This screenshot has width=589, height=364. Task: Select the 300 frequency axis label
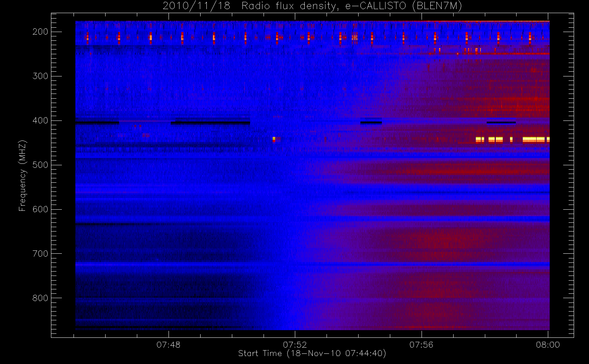pos(40,76)
